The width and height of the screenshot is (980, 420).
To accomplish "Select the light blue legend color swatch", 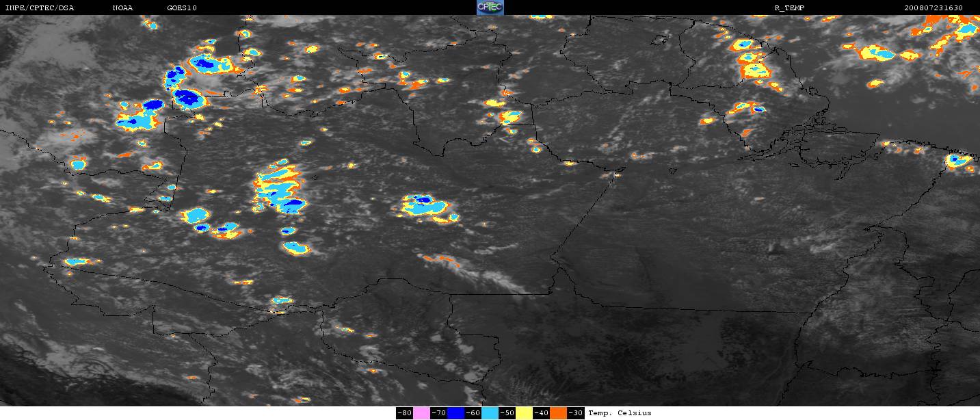I will point(490,413).
